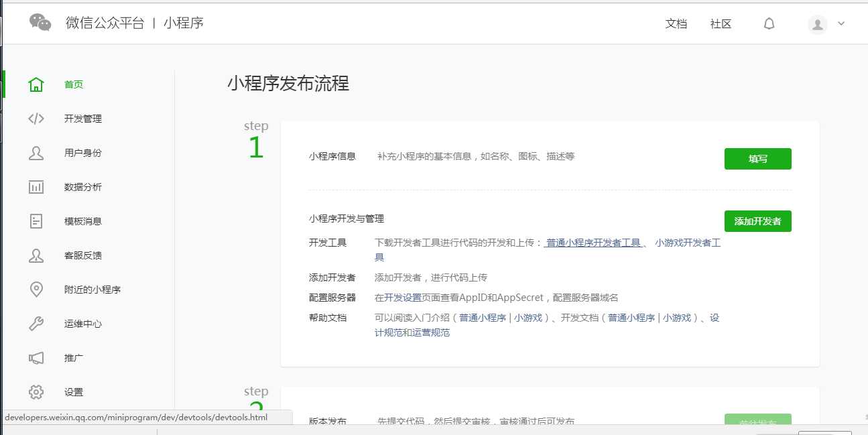Open 附近的小程序 menu item
The image size is (868, 435).
click(x=92, y=290)
